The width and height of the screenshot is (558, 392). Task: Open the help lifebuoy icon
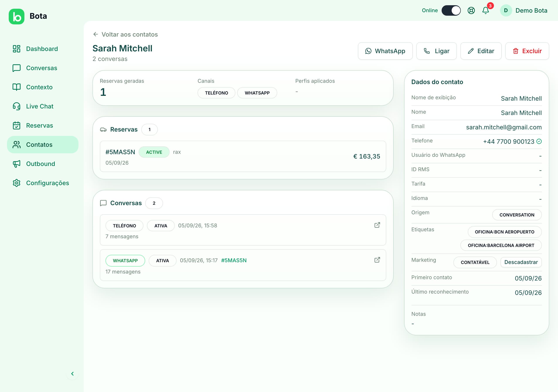click(471, 10)
